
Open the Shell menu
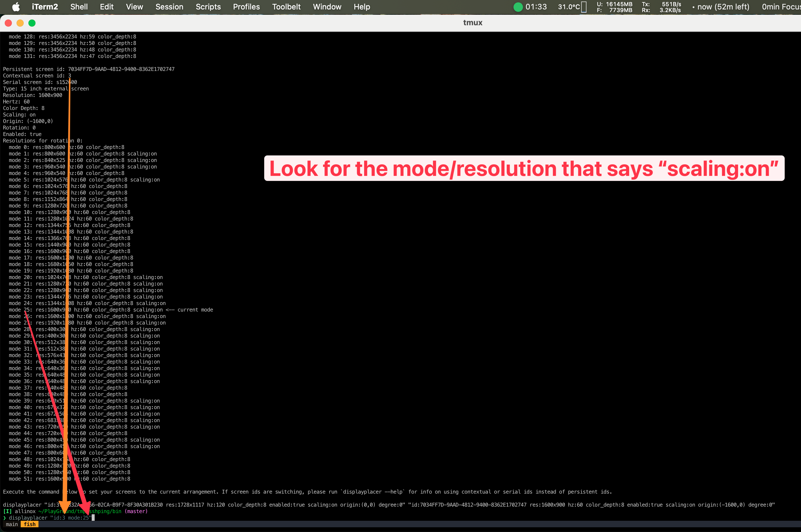79,7
